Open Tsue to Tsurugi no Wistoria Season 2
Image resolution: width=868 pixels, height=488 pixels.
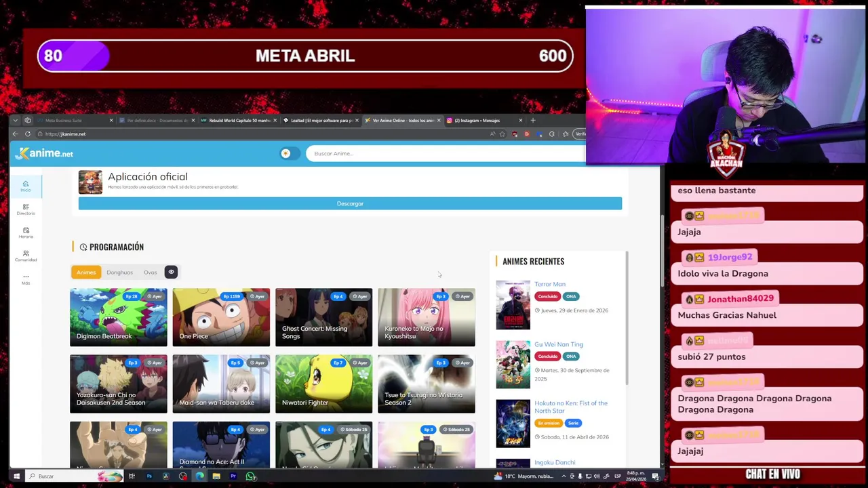pyautogui.click(x=426, y=384)
